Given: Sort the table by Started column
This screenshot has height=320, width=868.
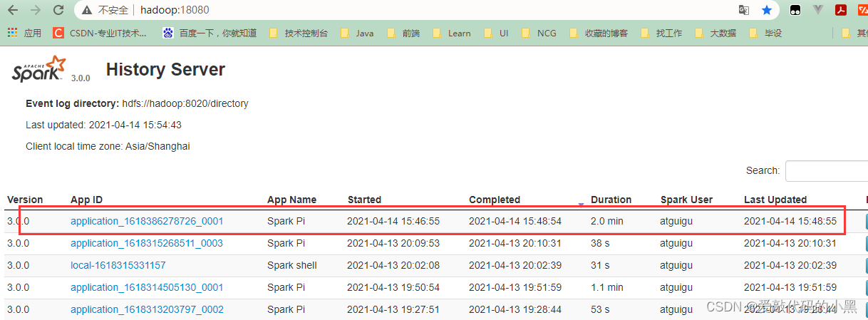Looking at the screenshot, I should (x=364, y=200).
